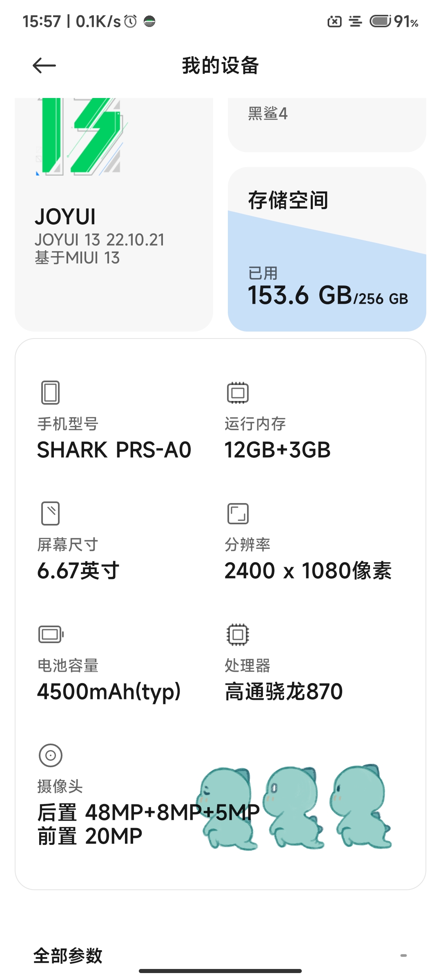Image resolution: width=441 pixels, height=980 pixels.
Task: Select the 高通骁龙870 processor entry
Action: tap(283, 691)
